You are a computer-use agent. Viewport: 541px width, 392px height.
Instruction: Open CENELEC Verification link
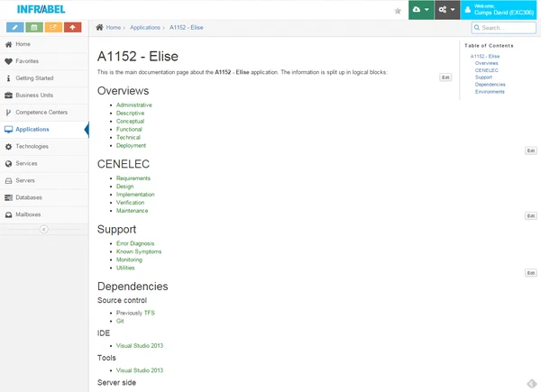pos(130,203)
